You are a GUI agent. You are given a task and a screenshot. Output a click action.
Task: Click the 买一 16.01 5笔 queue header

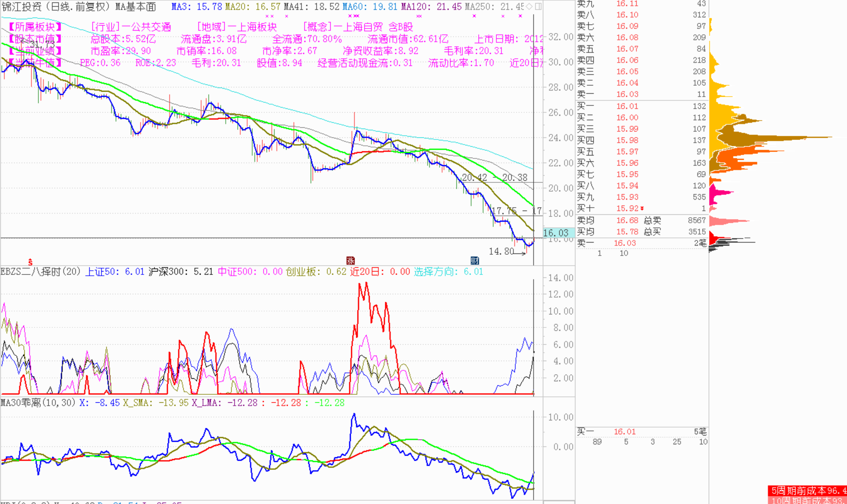(x=641, y=432)
